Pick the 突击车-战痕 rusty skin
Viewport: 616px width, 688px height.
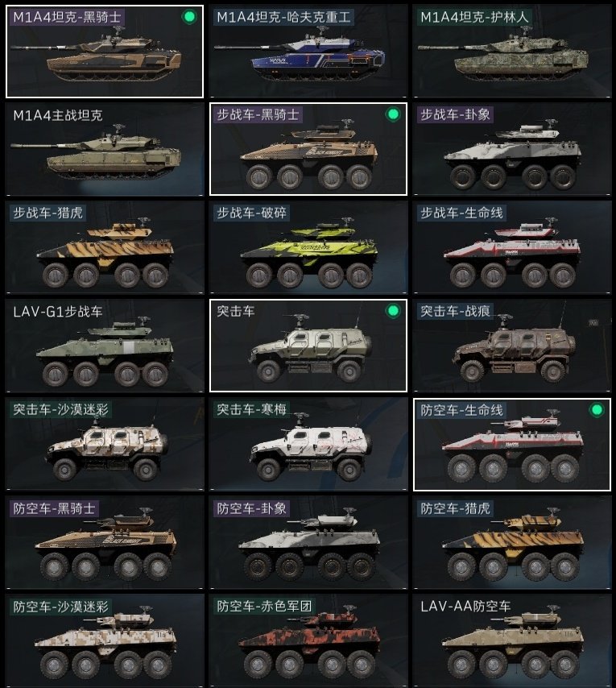512,346
